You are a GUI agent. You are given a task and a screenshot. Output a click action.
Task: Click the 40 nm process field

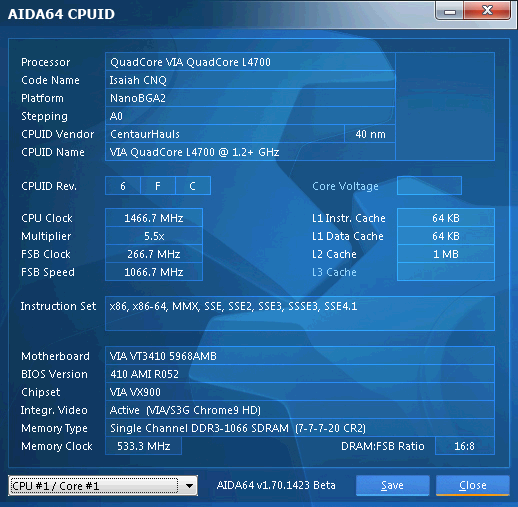tap(370, 134)
